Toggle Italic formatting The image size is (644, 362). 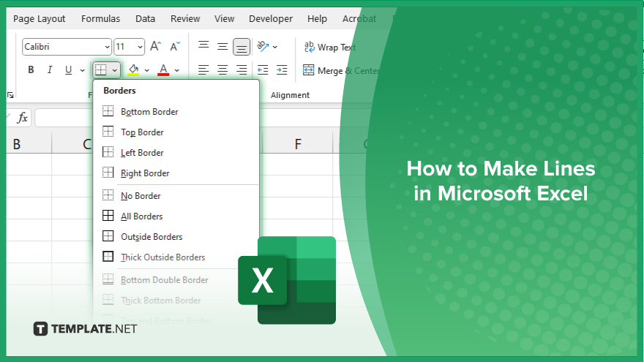tap(50, 69)
